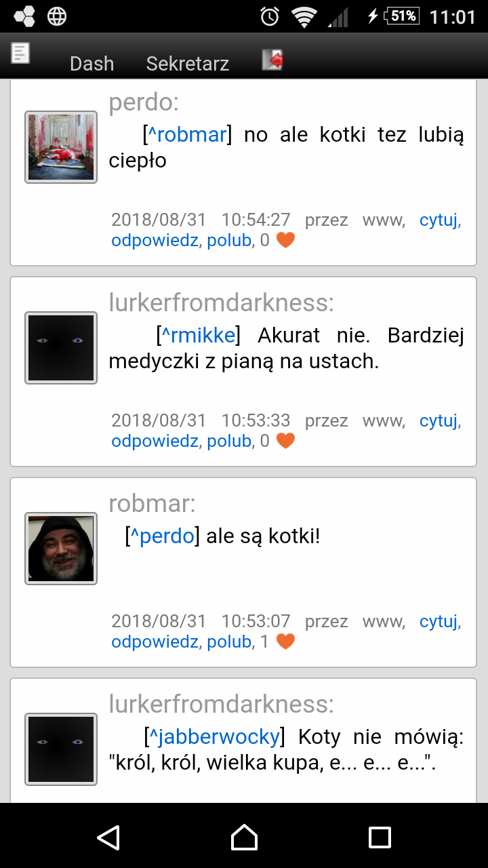The height and width of the screenshot is (868, 488).
Task: Click polub on perdo's post
Action: [229, 240]
